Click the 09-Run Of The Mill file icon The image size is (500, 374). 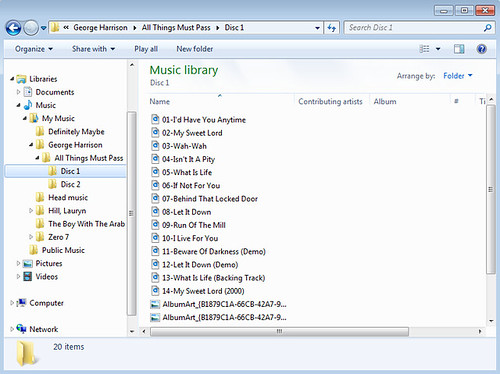point(155,225)
